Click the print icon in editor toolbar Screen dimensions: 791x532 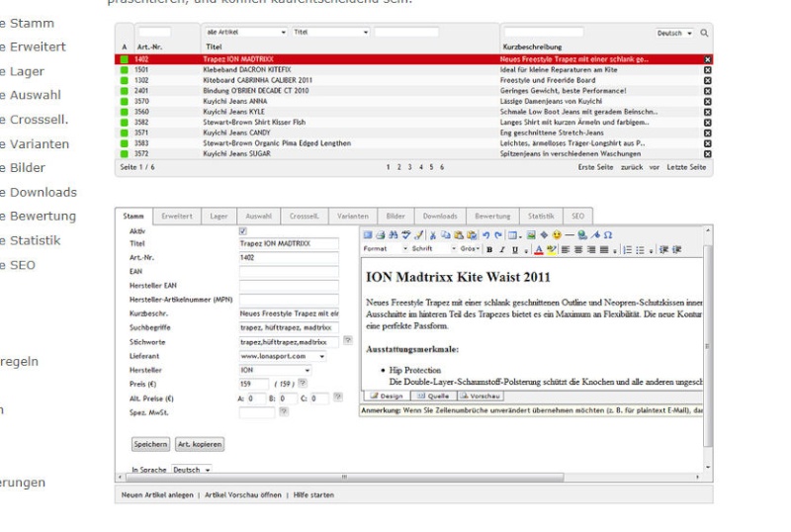pyautogui.click(x=381, y=234)
